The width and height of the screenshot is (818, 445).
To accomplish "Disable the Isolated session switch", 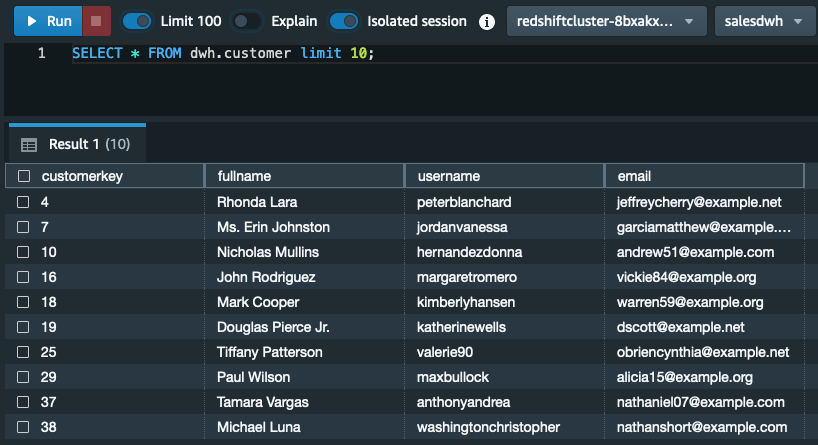I will pyautogui.click(x=344, y=21).
